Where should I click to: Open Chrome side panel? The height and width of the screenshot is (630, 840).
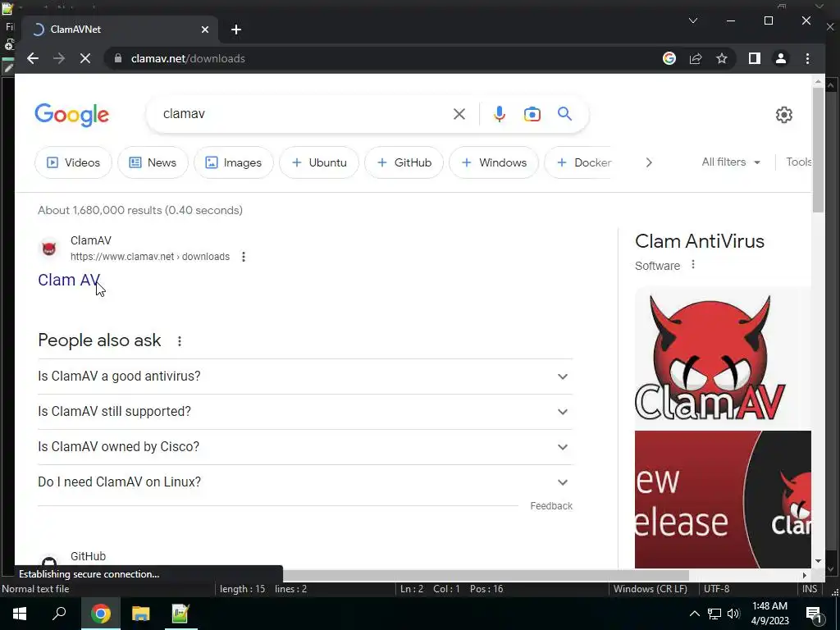(755, 58)
